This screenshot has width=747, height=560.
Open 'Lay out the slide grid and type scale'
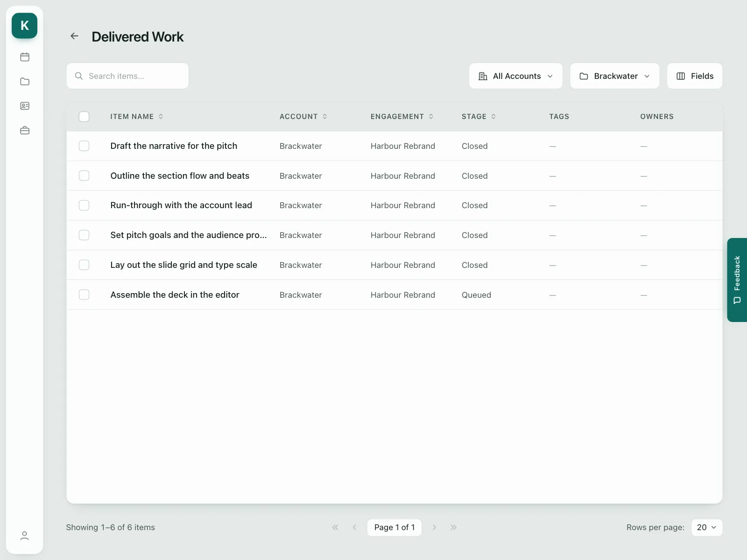[x=183, y=265]
